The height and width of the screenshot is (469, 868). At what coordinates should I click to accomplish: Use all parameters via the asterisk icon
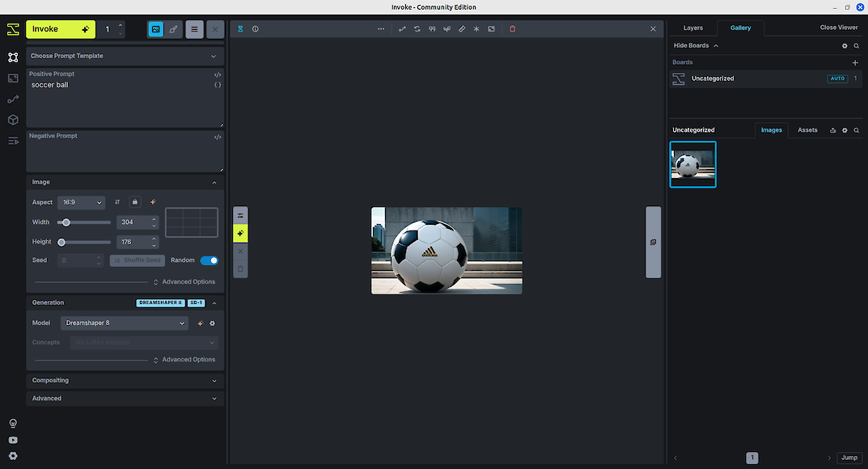[x=476, y=29]
